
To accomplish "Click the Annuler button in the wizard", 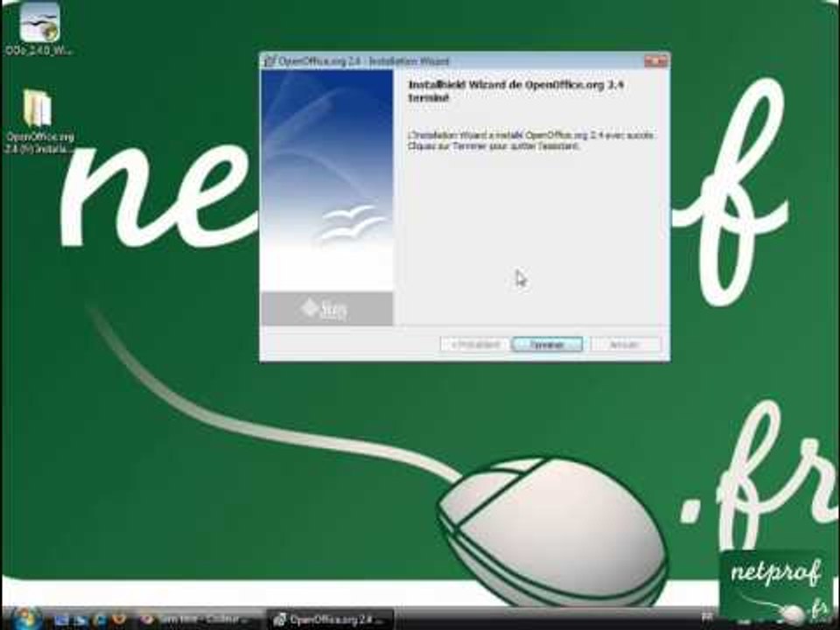I will click(625, 345).
